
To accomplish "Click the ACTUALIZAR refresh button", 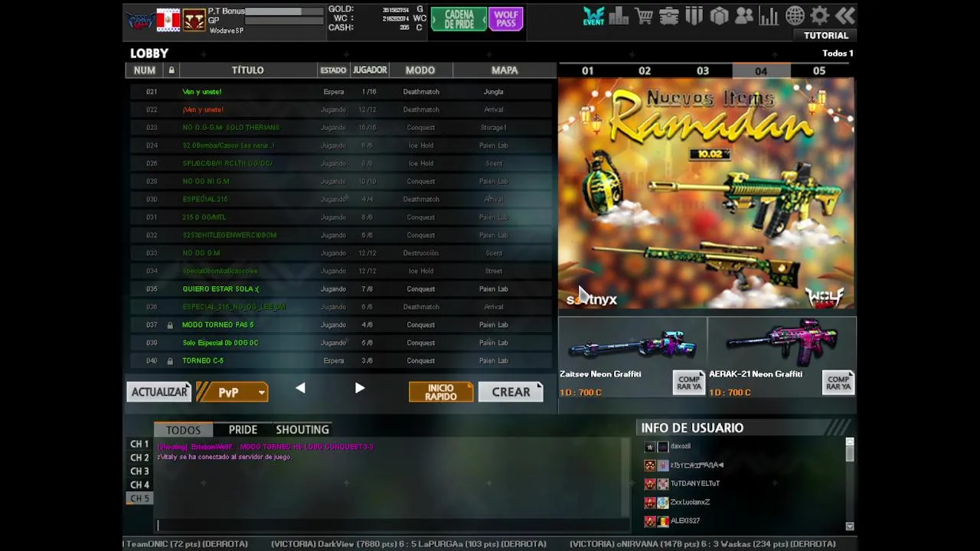I will pyautogui.click(x=159, y=392).
